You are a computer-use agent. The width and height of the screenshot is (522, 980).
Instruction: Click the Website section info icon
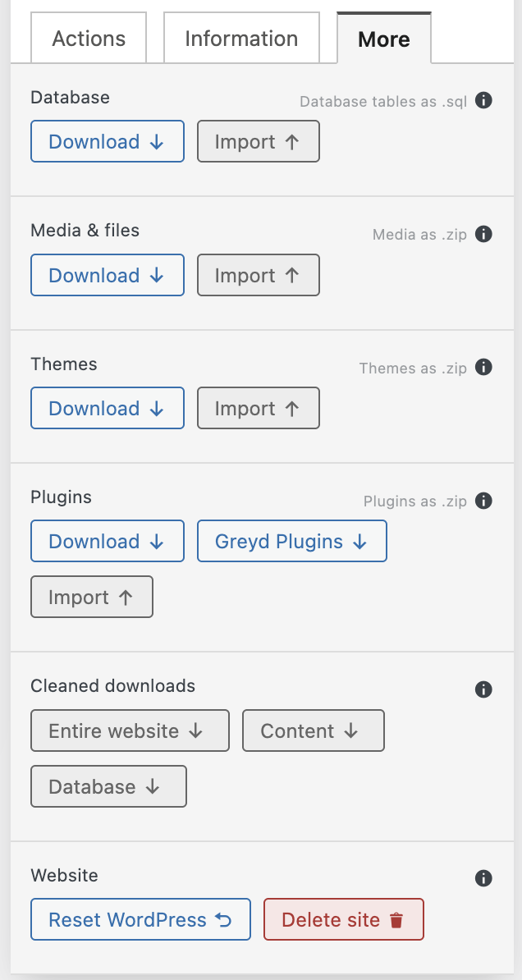pos(483,879)
